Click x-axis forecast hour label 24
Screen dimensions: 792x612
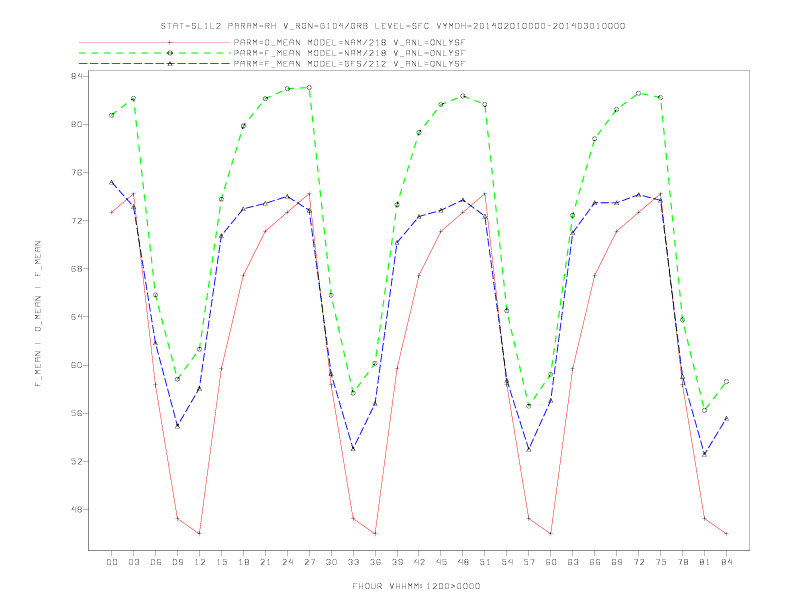[287, 562]
